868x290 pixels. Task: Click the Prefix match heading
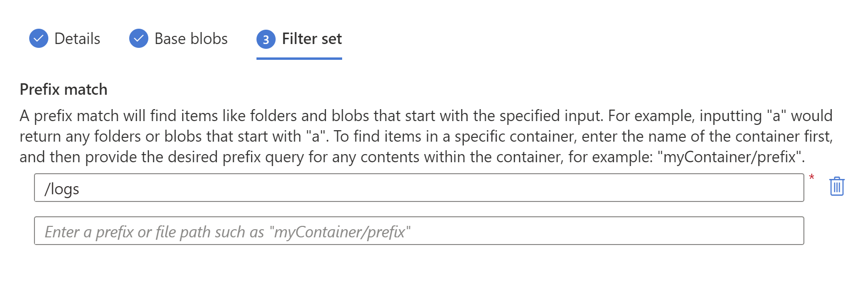[64, 89]
